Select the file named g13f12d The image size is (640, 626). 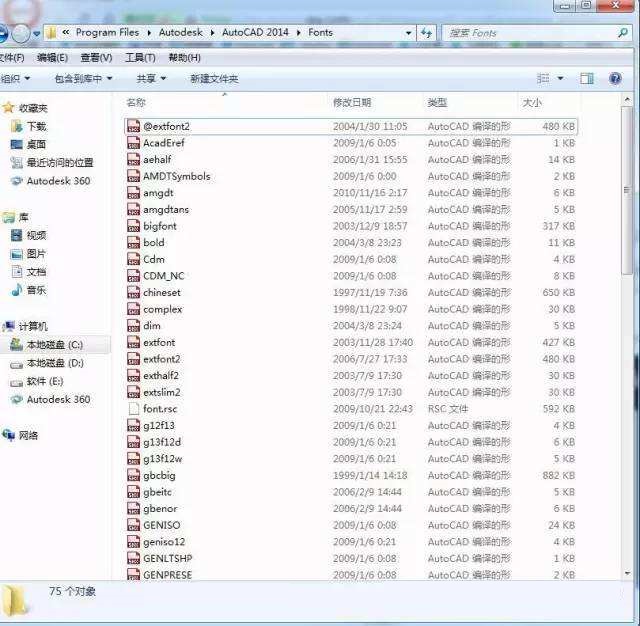(x=162, y=442)
